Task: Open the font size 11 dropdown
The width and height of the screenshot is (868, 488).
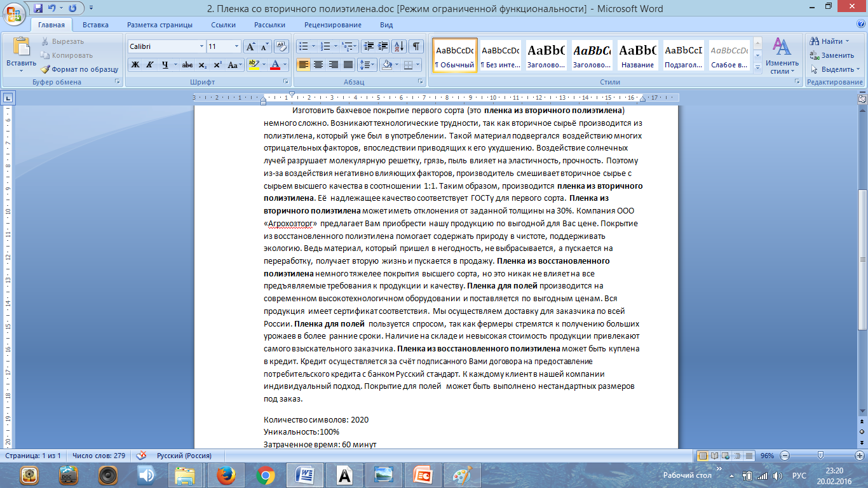Action: (237, 46)
